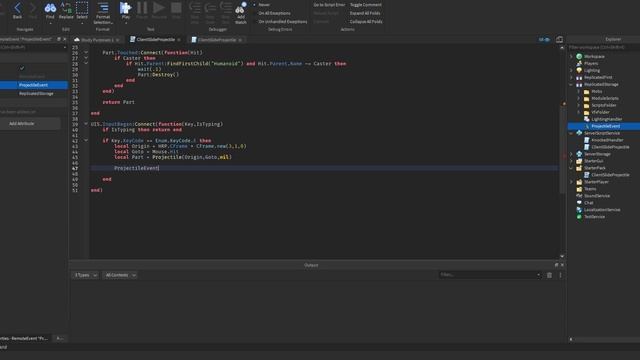This screenshot has width=640, height=360.
Task: Collapse the code fold at line 39
Action: point(86,124)
